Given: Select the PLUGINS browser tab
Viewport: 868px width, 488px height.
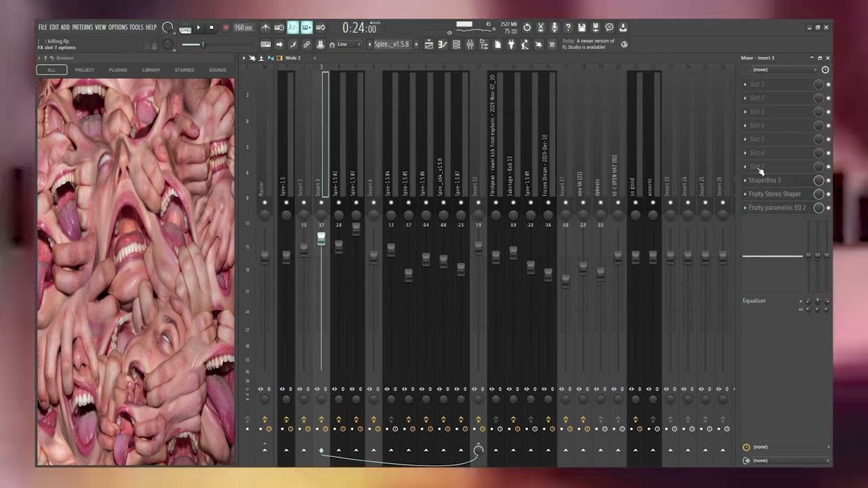Looking at the screenshot, I should coord(118,70).
